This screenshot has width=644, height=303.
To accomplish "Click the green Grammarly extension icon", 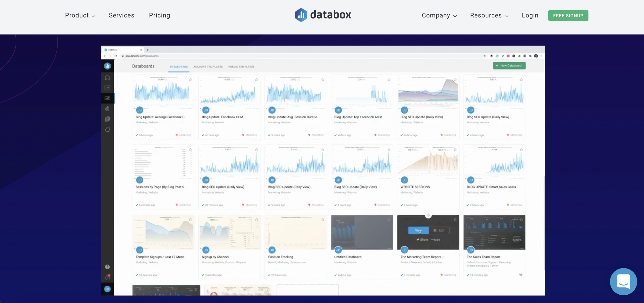I will click(497, 56).
